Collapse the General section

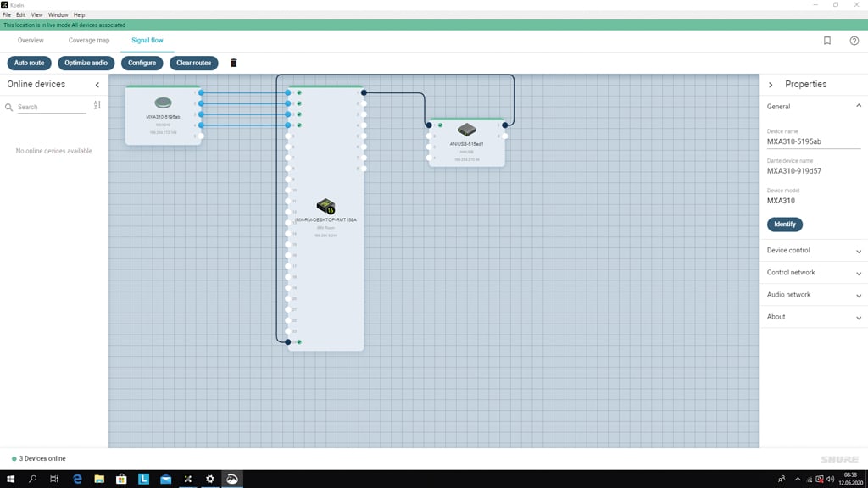tap(859, 106)
